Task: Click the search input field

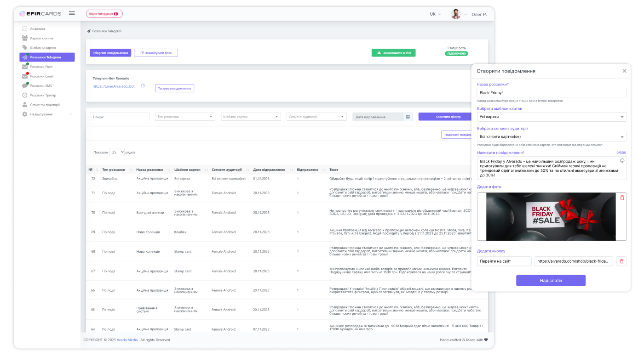Action: click(x=120, y=117)
